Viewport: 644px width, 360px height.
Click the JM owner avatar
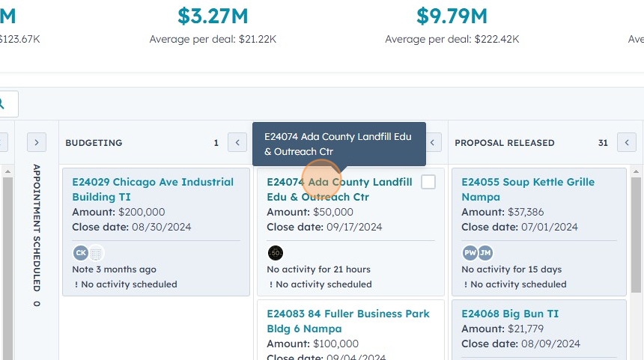(485, 253)
